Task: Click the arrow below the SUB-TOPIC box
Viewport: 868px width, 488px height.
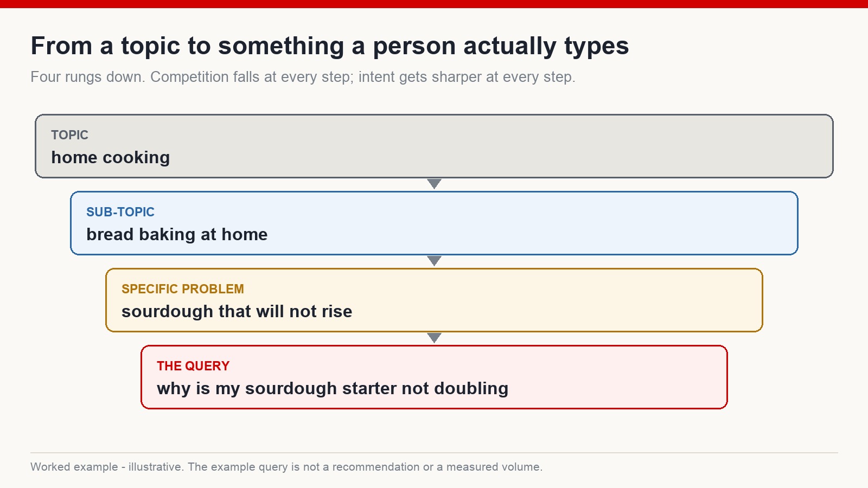Action: 434,261
